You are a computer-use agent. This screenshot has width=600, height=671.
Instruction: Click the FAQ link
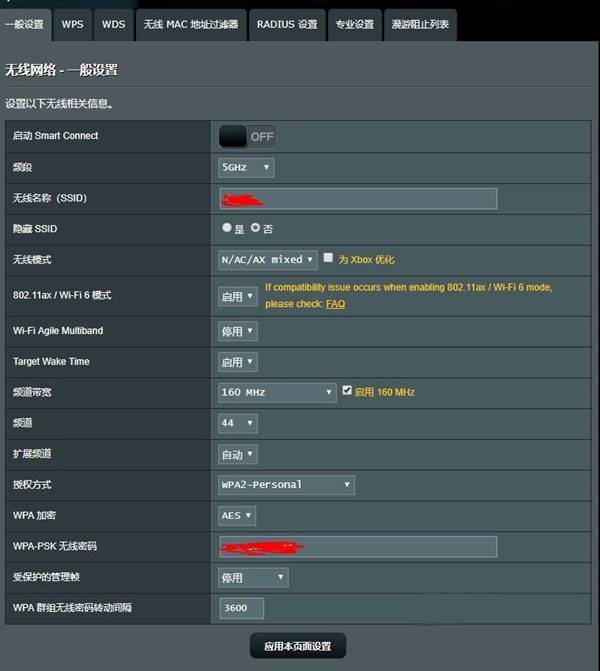(335, 304)
